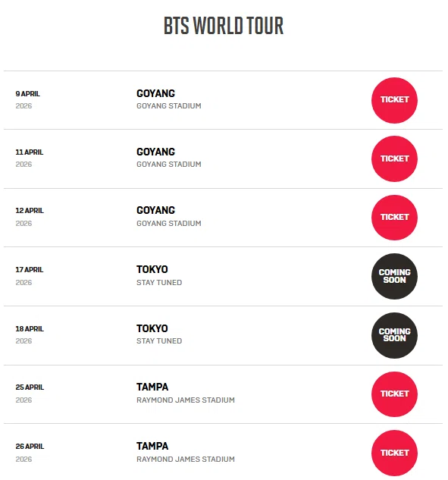448x480 pixels.
Task: Get tickets for 25 April Tampa show
Action: pyautogui.click(x=394, y=394)
